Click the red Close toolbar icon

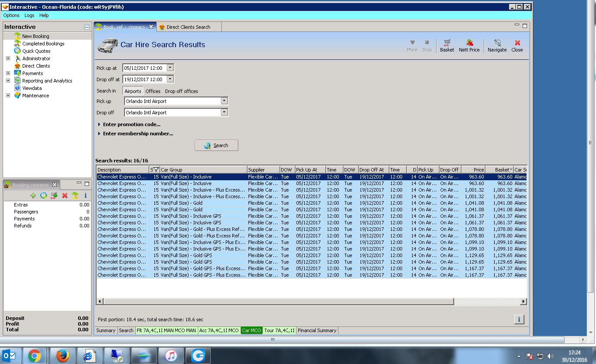click(x=517, y=45)
